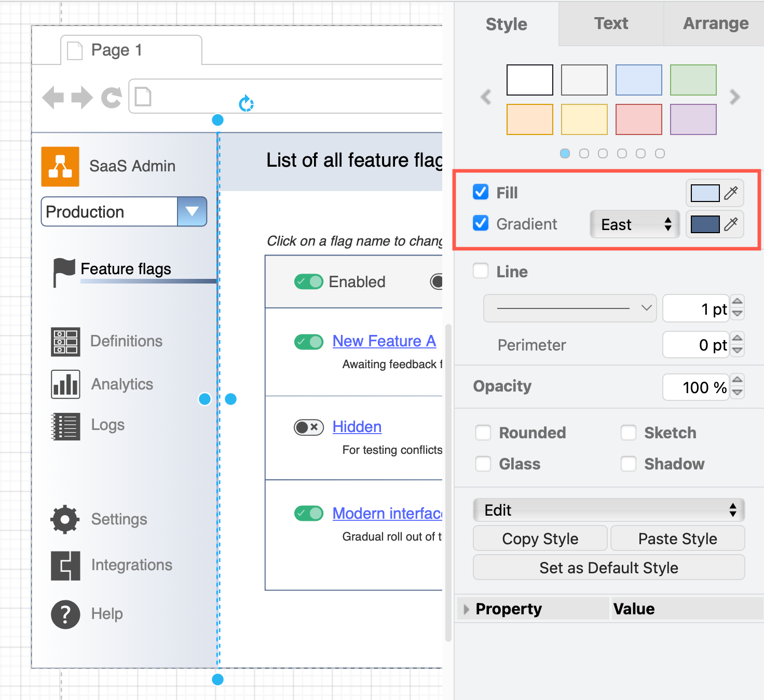Screen dimensions: 764x700
Task: Select the Analytics bar chart icon
Action: coord(65,384)
